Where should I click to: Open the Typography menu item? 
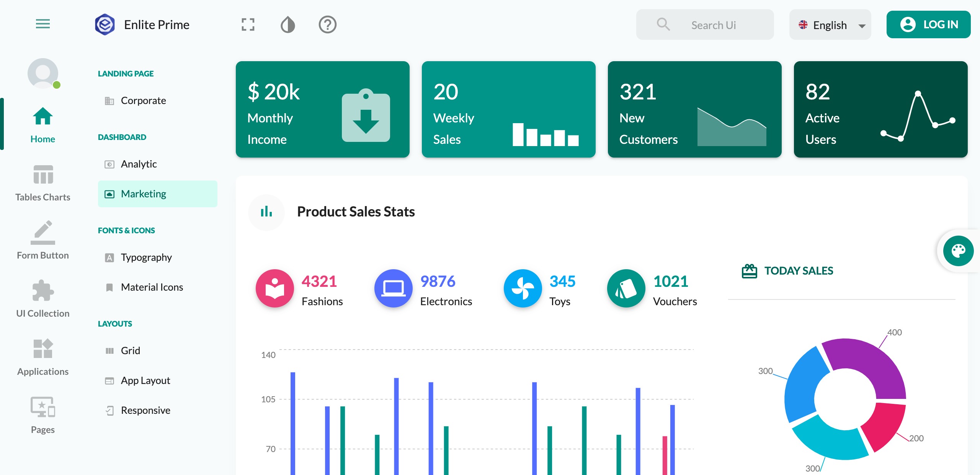pyautogui.click(x=146, y=257)
